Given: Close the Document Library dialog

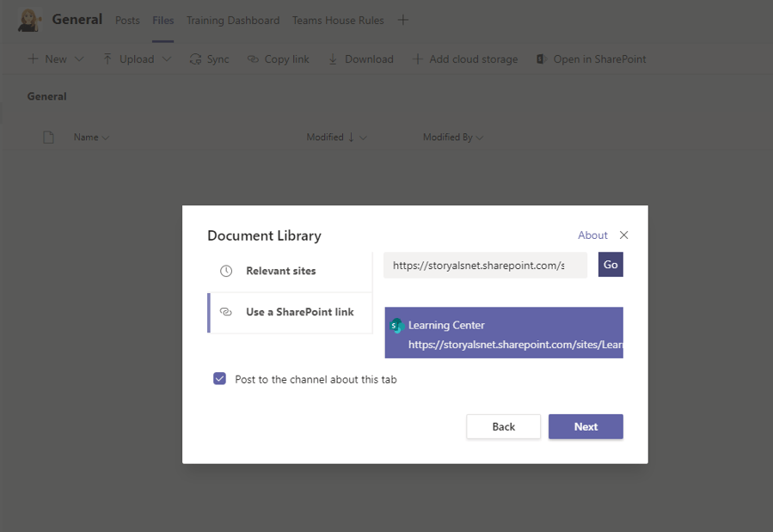Looking at the screenshot, I should pyautogui.click(x=623, y=235).
